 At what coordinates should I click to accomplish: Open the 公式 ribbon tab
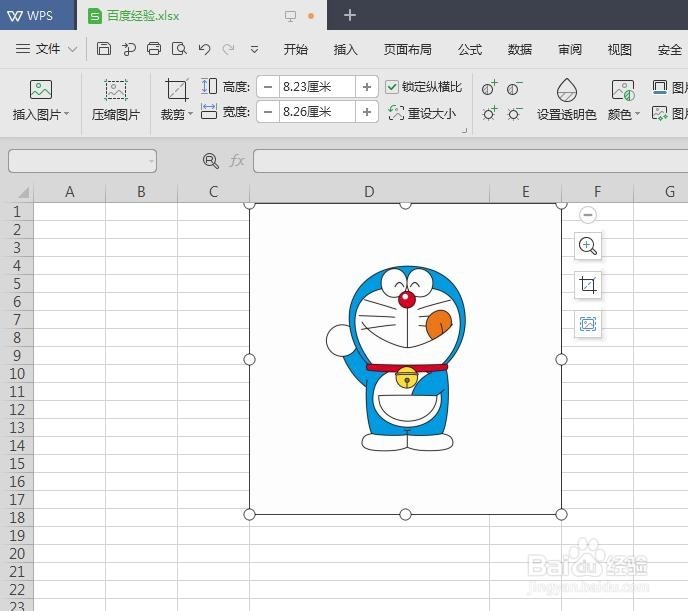click(x=470, y=49)
